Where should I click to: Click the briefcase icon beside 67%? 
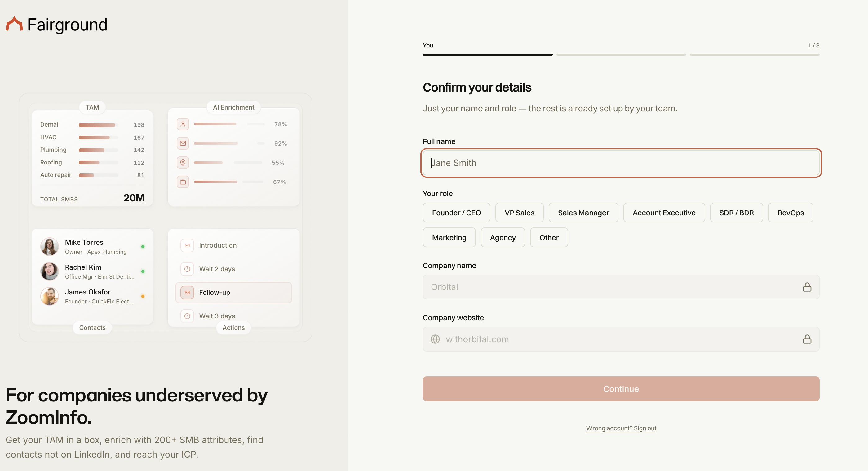coord(183,182)
